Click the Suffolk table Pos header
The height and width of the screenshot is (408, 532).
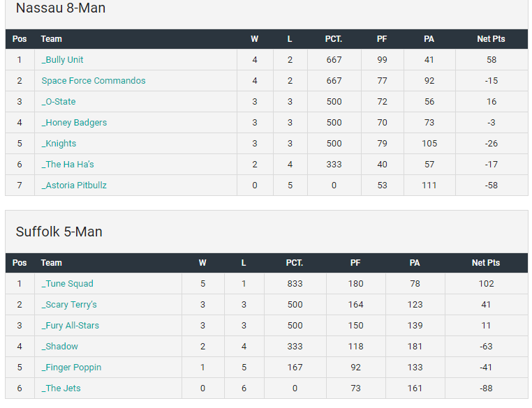click(x=20, y=263)
